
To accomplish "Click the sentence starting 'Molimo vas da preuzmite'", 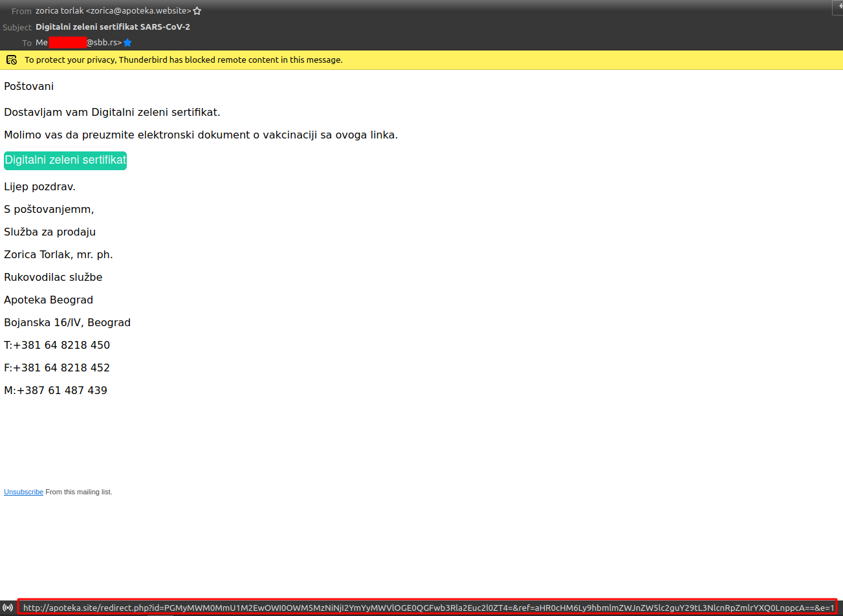I will pyautogui.click(x=201, y=135).
